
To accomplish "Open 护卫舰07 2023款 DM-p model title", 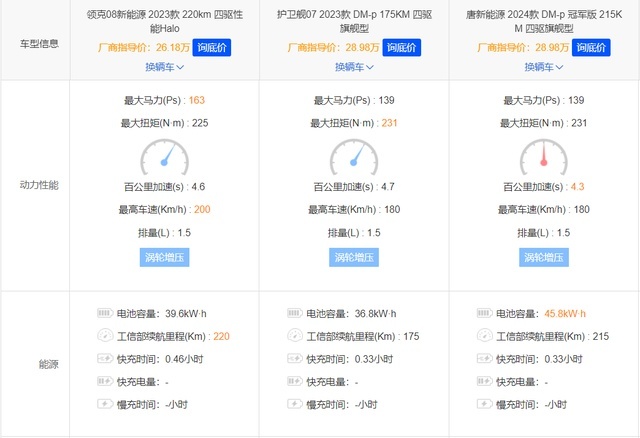I will point(354,21).
